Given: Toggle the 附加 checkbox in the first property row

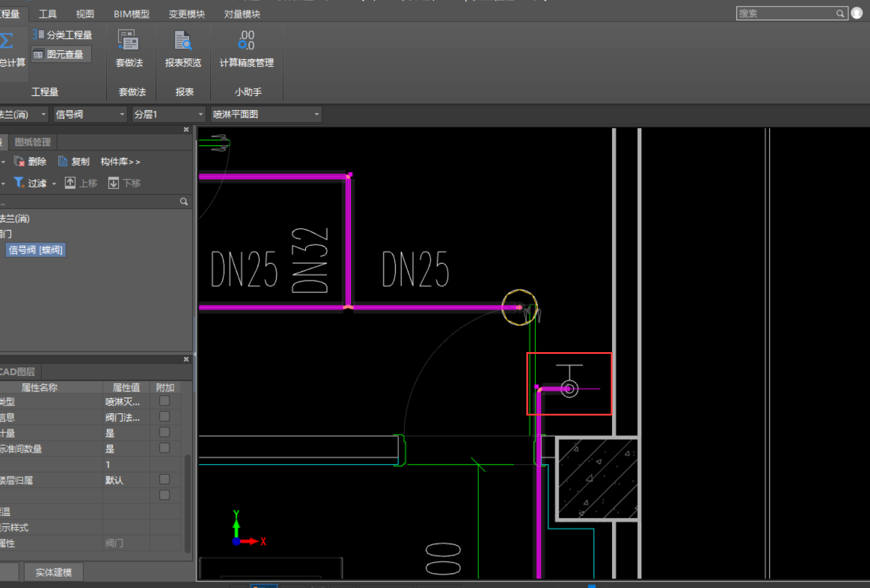Looking at the screenshot, I should click(x=165, y=401).
